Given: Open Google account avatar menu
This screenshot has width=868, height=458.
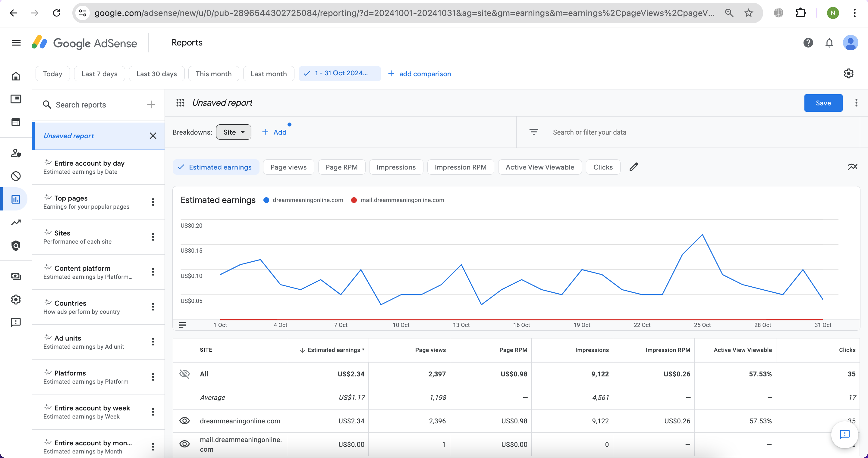Looking at the screenshot, I should [851, 43].
